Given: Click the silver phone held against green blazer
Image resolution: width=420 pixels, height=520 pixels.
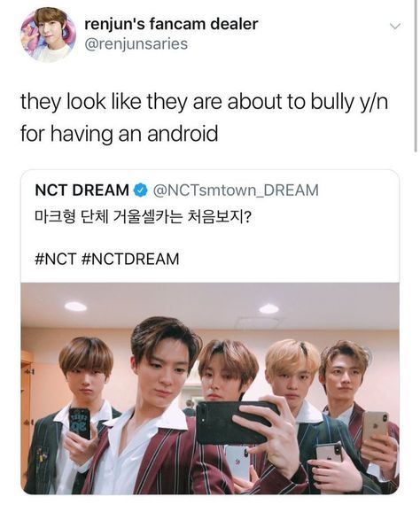Looking at the screenshot, I should click(x=329, y=453).
